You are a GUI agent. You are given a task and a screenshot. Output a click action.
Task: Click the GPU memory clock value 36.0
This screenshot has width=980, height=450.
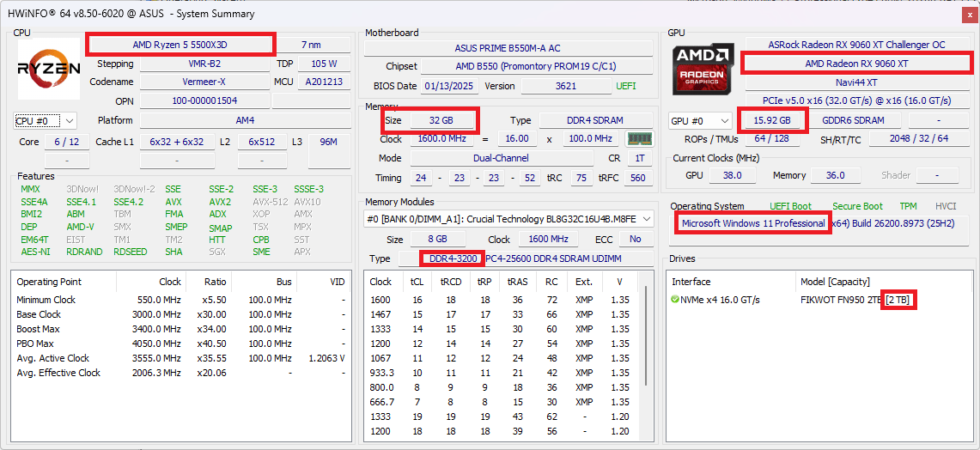click(x=835, y=176)
